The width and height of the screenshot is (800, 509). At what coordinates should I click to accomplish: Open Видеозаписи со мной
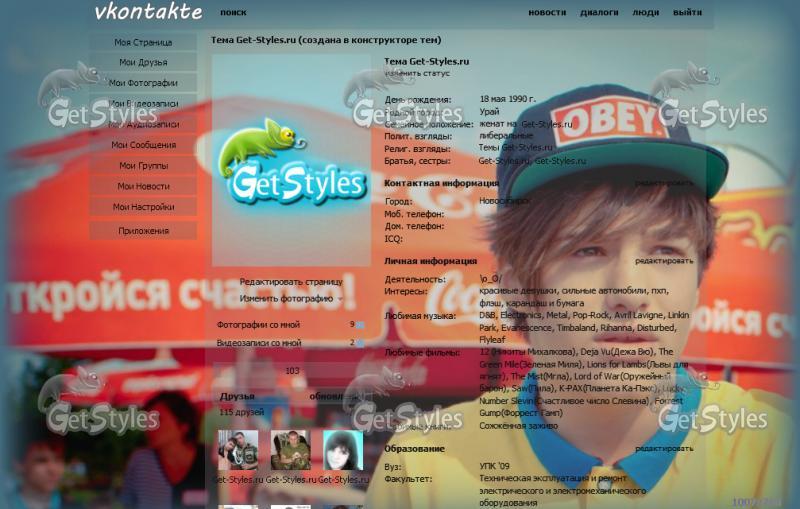[x=259, y=343]
